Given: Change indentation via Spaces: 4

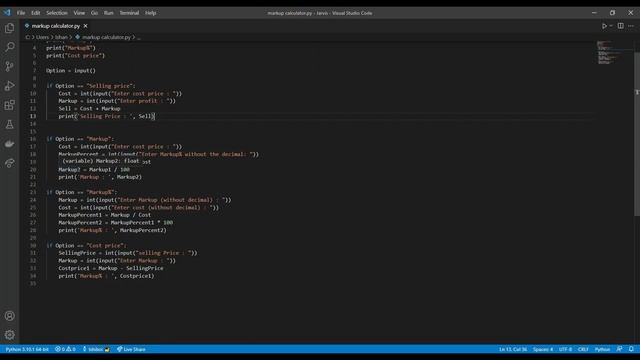Looking at the screenshot, I should point(543,349).
